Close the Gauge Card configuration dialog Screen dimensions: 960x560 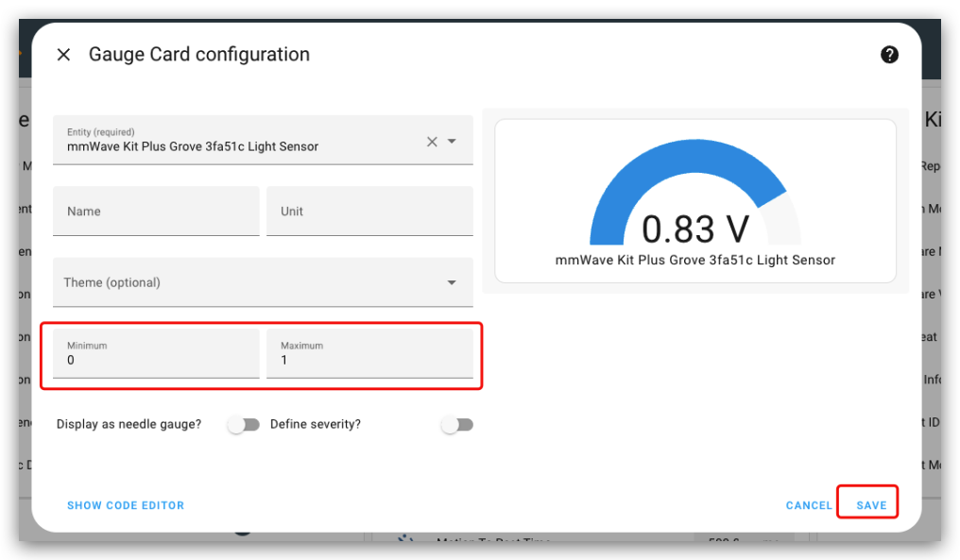coord(63,55)
